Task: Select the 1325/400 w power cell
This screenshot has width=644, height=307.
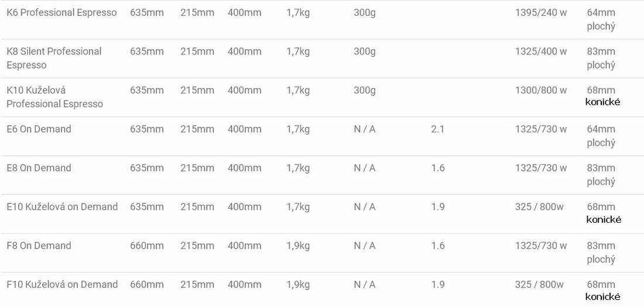Action: [541, 51]
